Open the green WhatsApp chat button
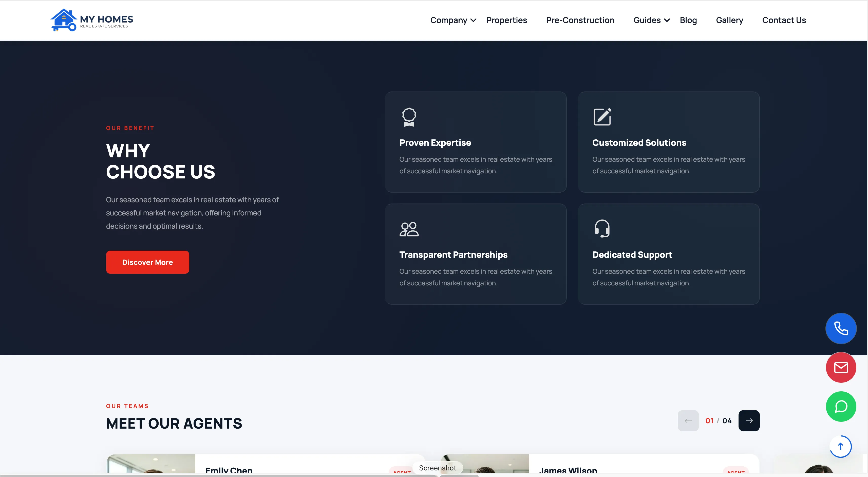Viewport: 868px width, 477px height. coord(841,407)
